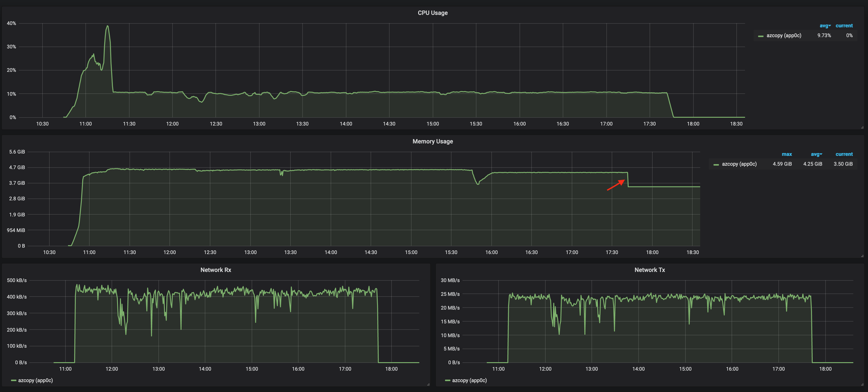Screen dimensions: 868x392
Task: Sort Memory Usage legend by the max column
Action: pyautogui.click(x=787, y=154)
